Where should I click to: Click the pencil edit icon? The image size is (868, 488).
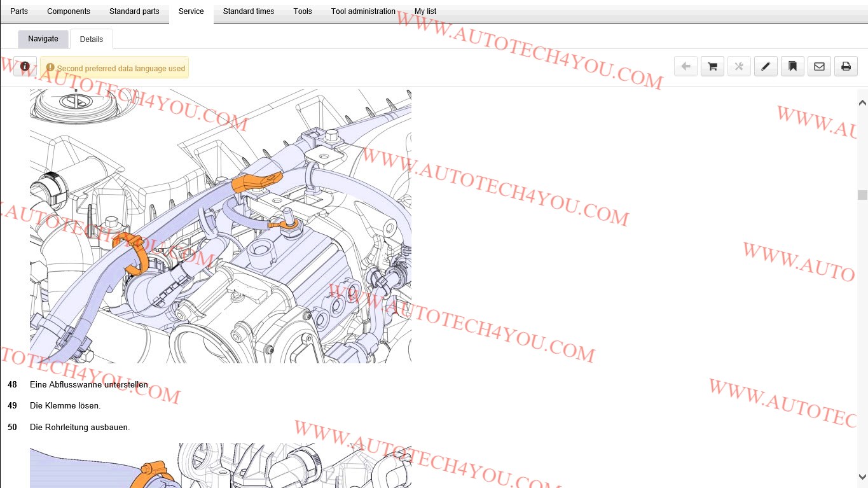pos(766,66)
